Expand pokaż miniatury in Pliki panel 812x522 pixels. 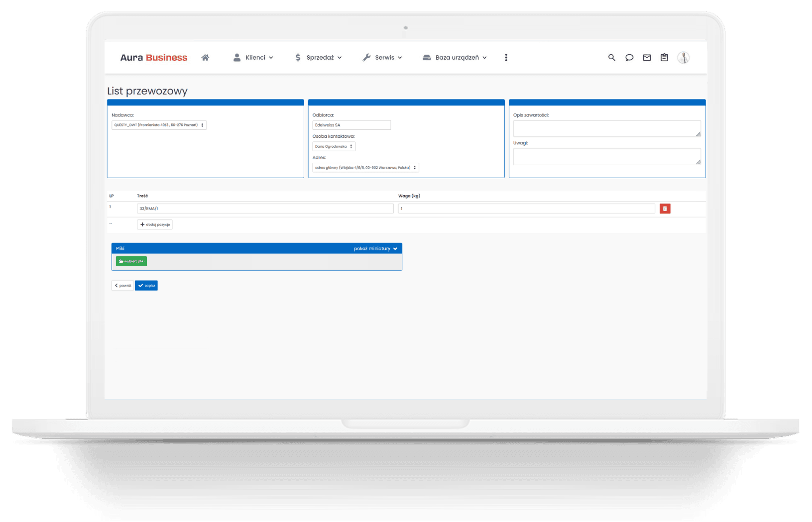(375, 248)
